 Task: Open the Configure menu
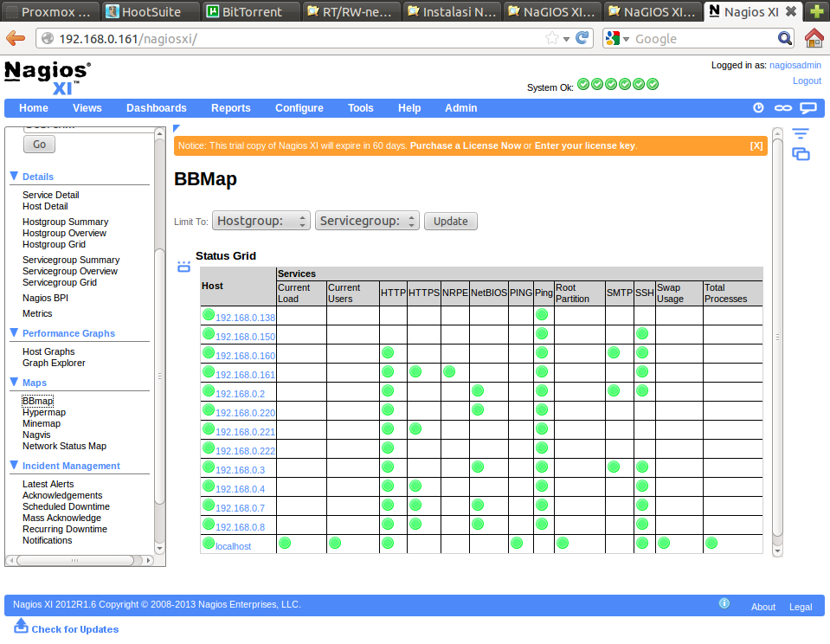(x=299, y=108)
